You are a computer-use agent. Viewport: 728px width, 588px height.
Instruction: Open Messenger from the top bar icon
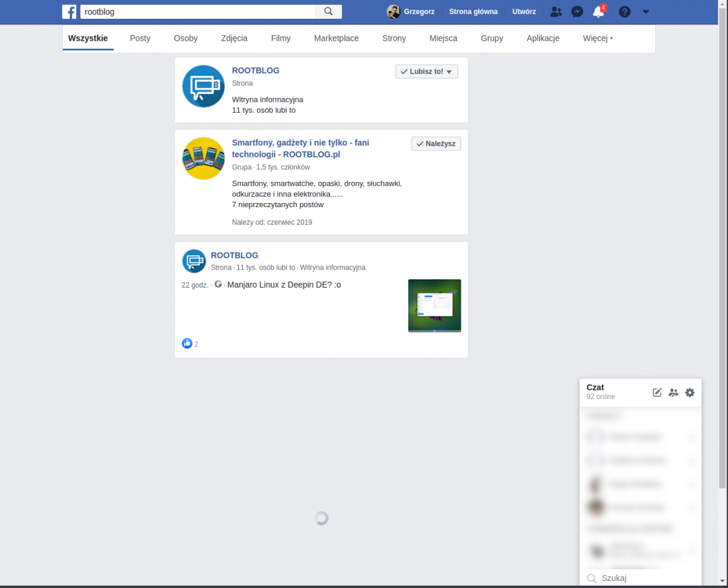click(x=577, y=11)
